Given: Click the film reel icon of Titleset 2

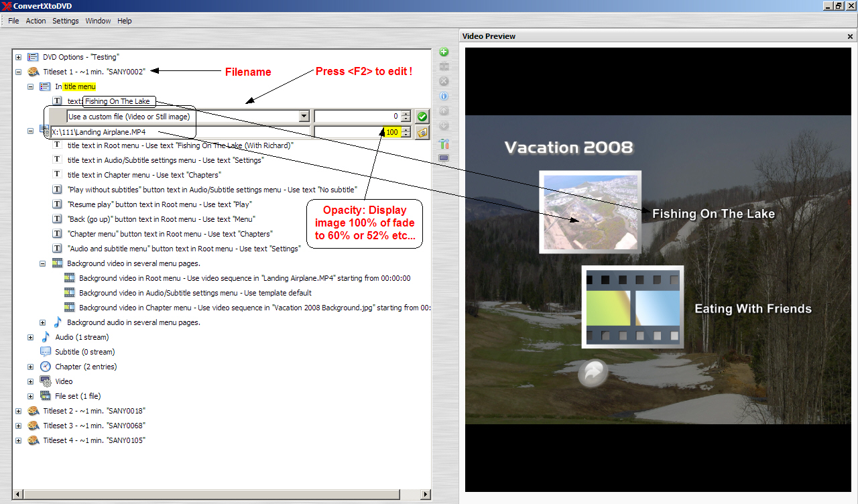Looking at the screenshot, I should click(33, 411).
